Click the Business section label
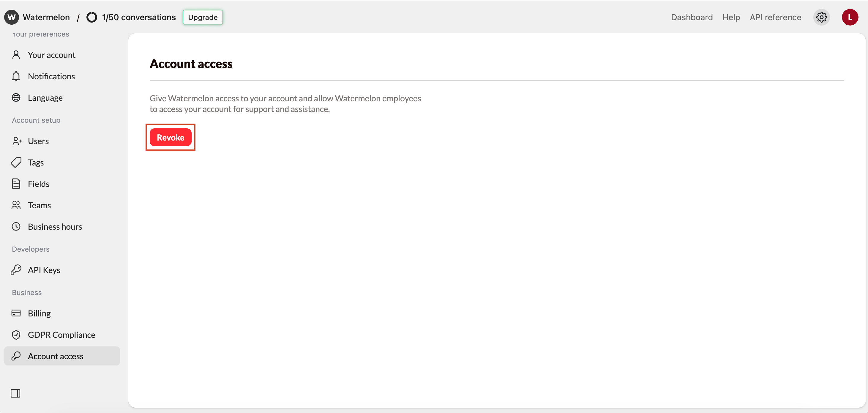 coord(27,293)
